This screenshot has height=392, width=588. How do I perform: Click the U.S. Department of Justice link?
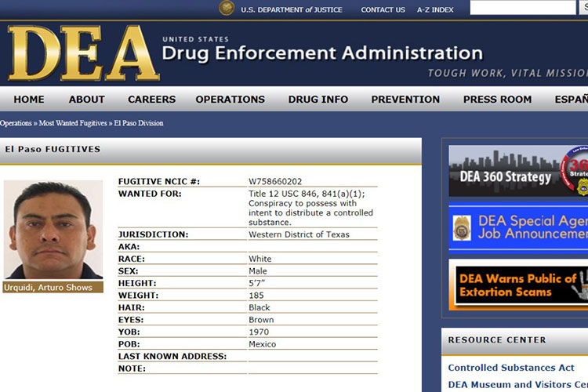(292, 9)
